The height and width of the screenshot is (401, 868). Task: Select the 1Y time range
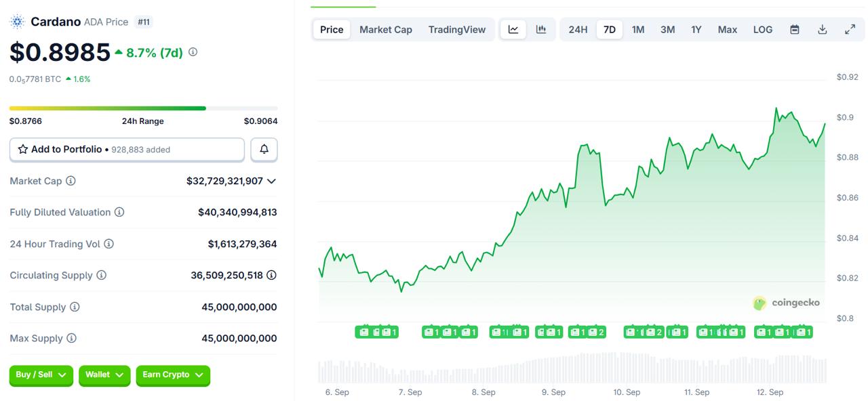pos(696,29)
